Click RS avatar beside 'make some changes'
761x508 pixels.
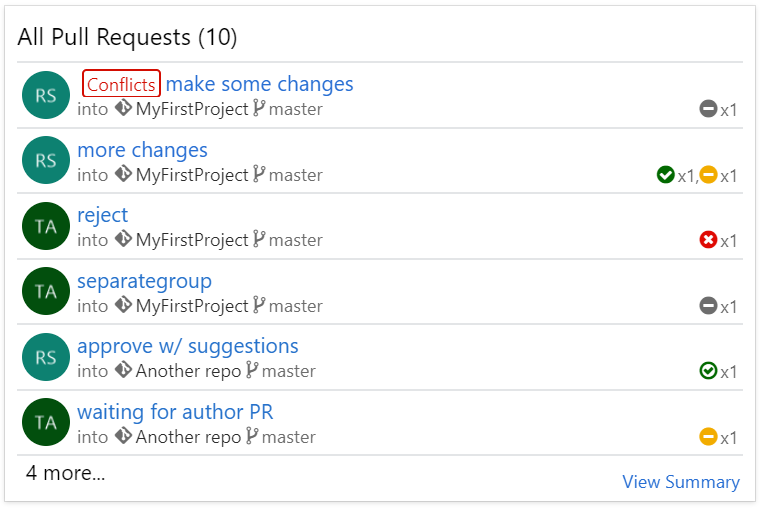point(46,96)
